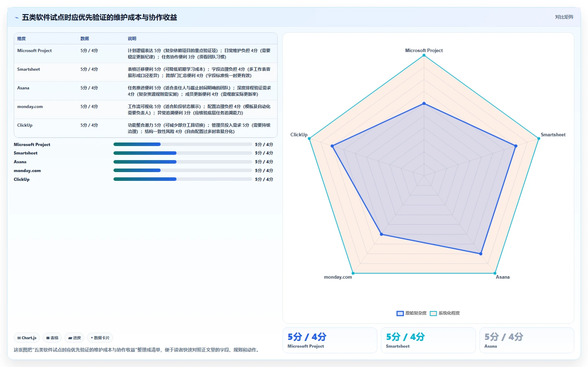Click the 5分 / 4分 data cell in Smartsheet table row
Viewport: 588px width, 367px height.
tap(89, 69)
